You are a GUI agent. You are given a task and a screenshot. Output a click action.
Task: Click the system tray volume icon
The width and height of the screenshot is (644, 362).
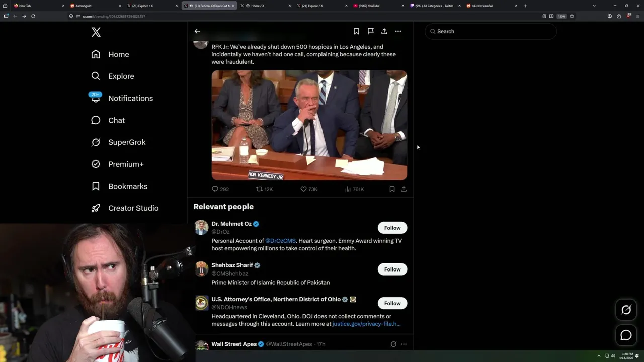click(613, 356)
